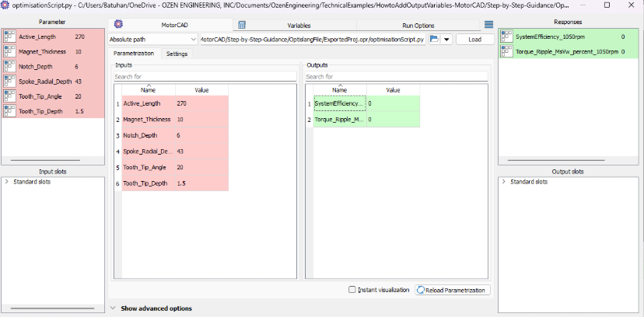Click the Reload Parametrization button

(x=453, y=290)
